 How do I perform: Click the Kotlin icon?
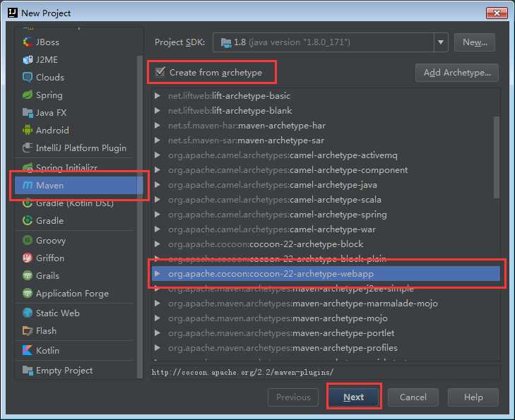[x=28, y=350]
